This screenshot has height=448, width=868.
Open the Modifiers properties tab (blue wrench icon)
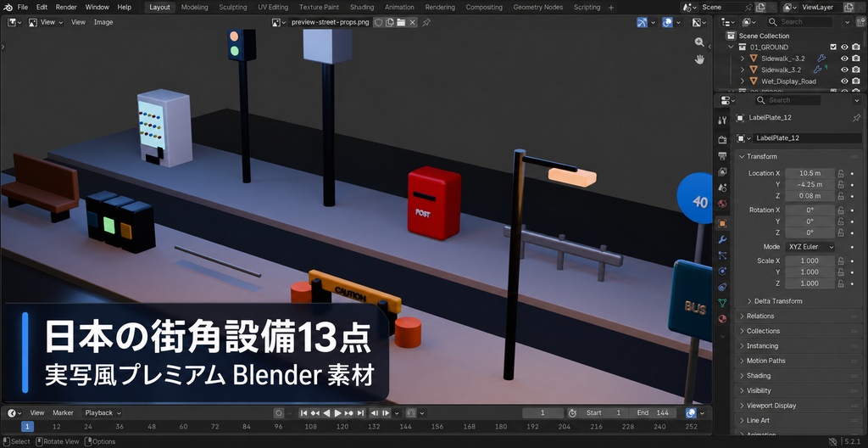[722, 239]
